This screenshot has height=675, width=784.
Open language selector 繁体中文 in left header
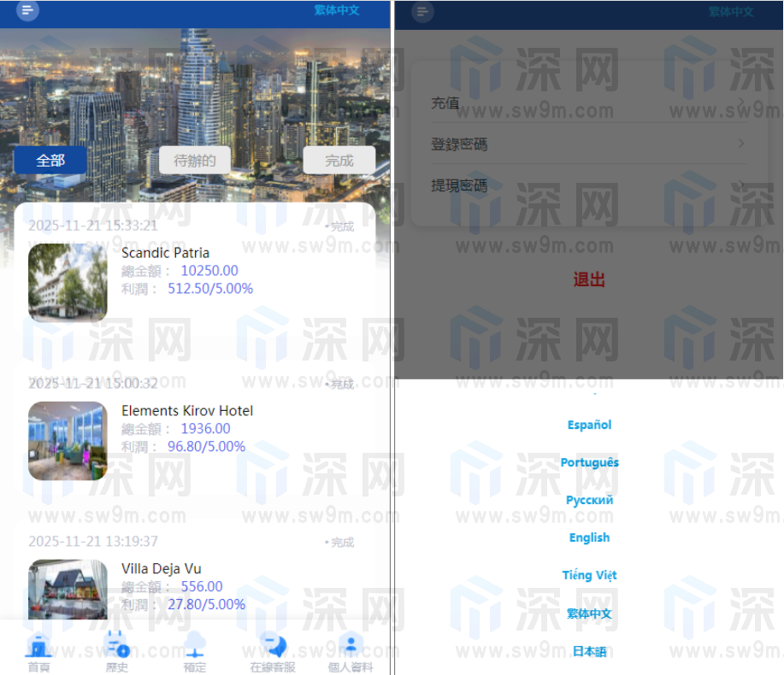(x=337, y=10)
